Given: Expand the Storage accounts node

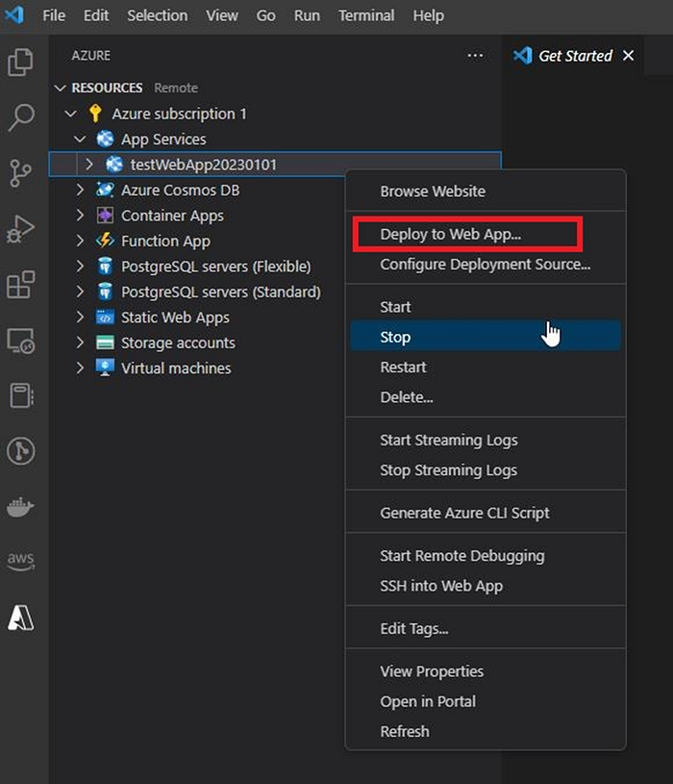Looking at the screenshot, I should (80, 342).
